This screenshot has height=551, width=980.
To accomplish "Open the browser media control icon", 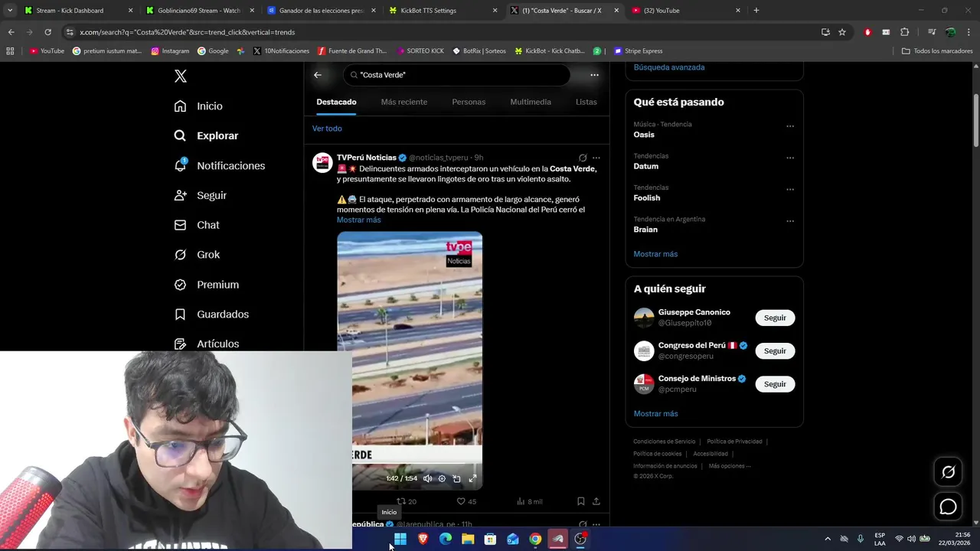I will click(932, 32).
